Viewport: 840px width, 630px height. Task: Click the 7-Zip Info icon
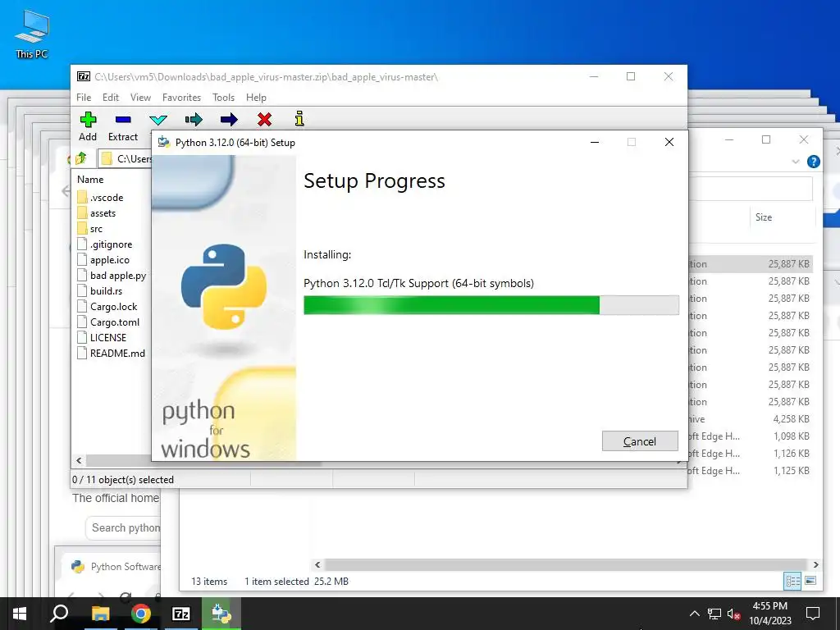[x=299, y=118]
